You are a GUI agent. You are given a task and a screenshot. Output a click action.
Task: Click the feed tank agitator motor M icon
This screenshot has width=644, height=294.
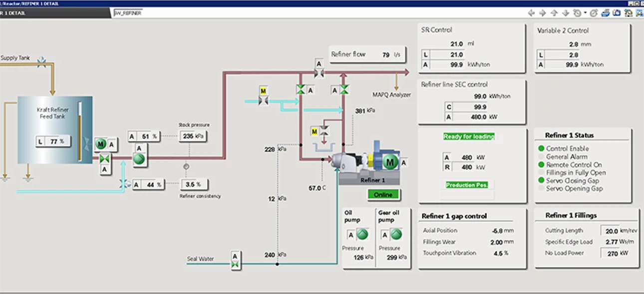[100, 144]
